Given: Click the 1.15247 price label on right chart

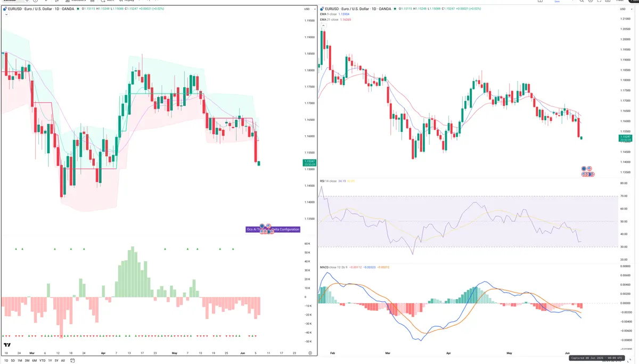Looking at the screenshot, I should (x=626, y=137).
